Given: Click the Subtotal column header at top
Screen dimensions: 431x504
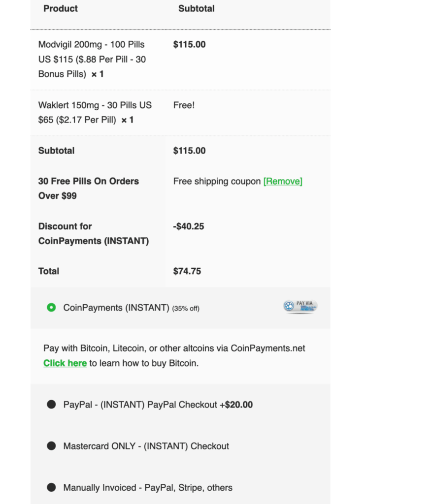Looking at the screenshot, I should tap(196, 8).
